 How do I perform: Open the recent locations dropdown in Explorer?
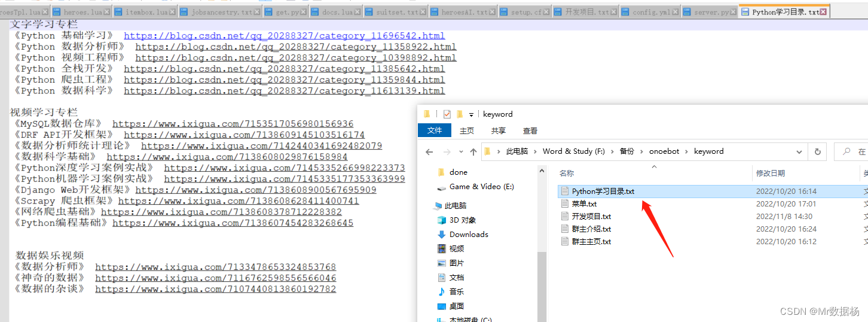click(x=460, y=151)
